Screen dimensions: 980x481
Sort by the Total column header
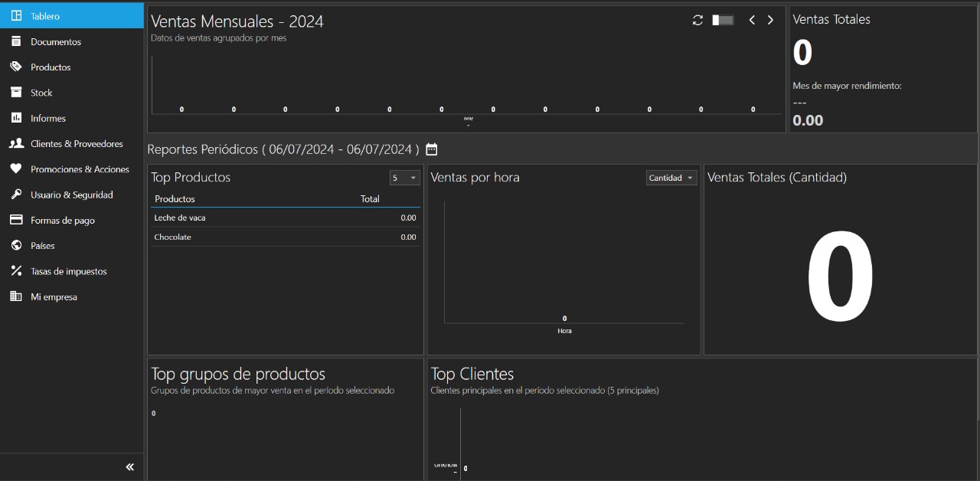pyautogui.click(x=370, y=199)
